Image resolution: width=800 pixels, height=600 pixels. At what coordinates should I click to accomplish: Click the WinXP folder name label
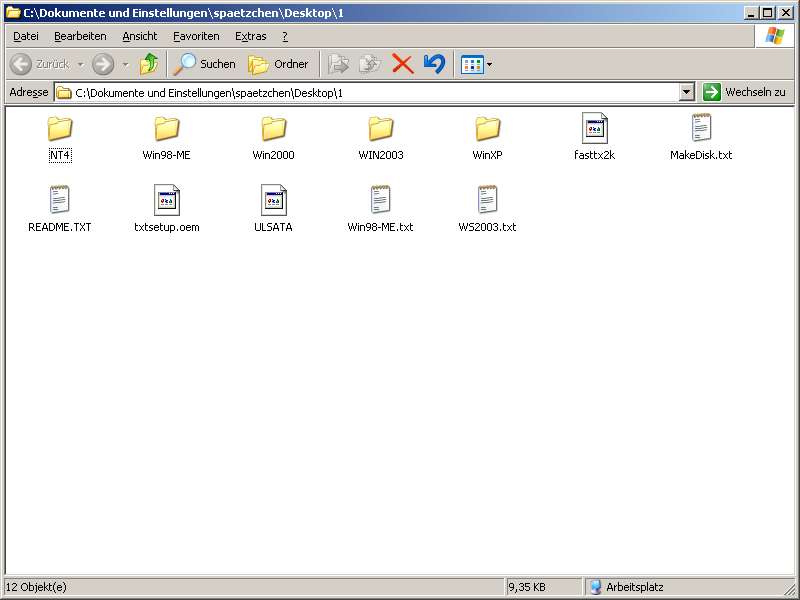[x=487, y=155]
